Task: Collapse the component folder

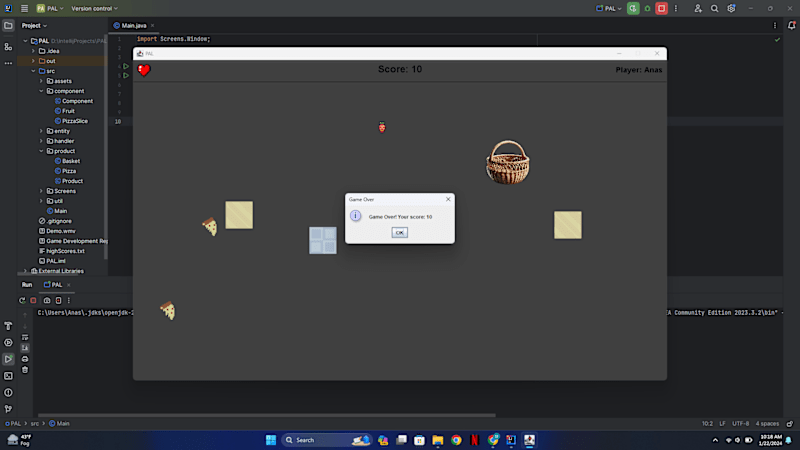Action: (41, 91)
